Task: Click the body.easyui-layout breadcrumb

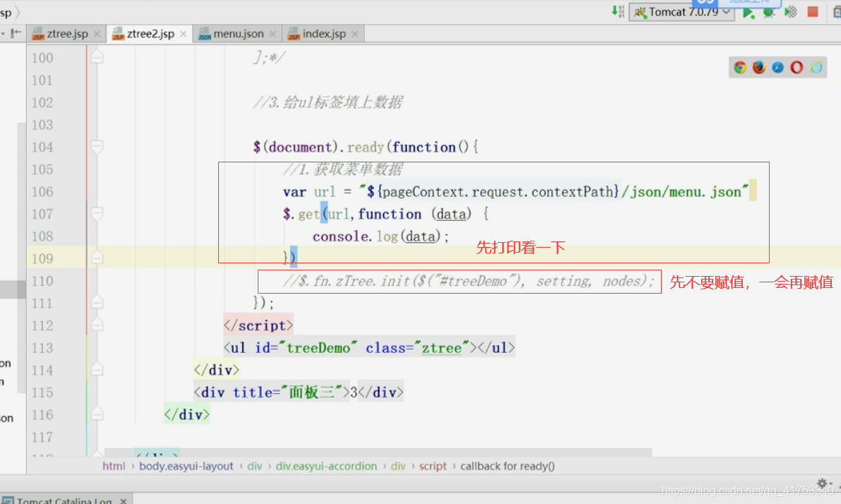Action: pos(186,466)
